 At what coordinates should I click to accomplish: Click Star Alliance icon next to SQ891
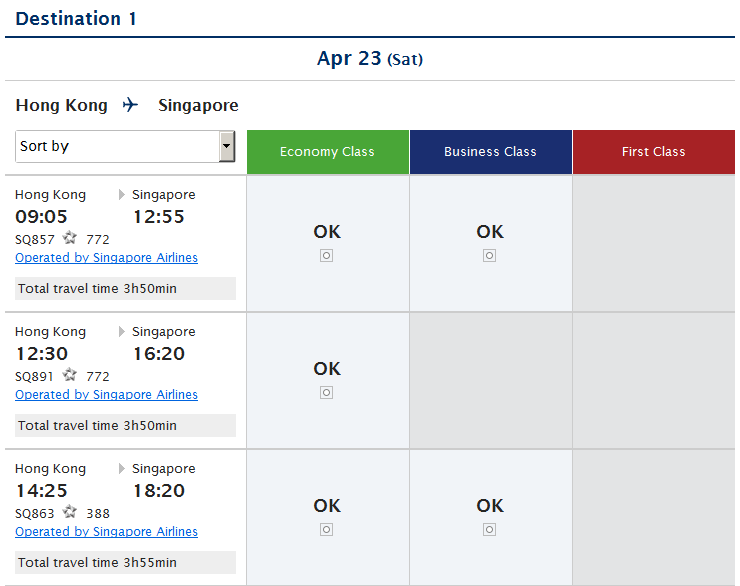coord(70,375)
